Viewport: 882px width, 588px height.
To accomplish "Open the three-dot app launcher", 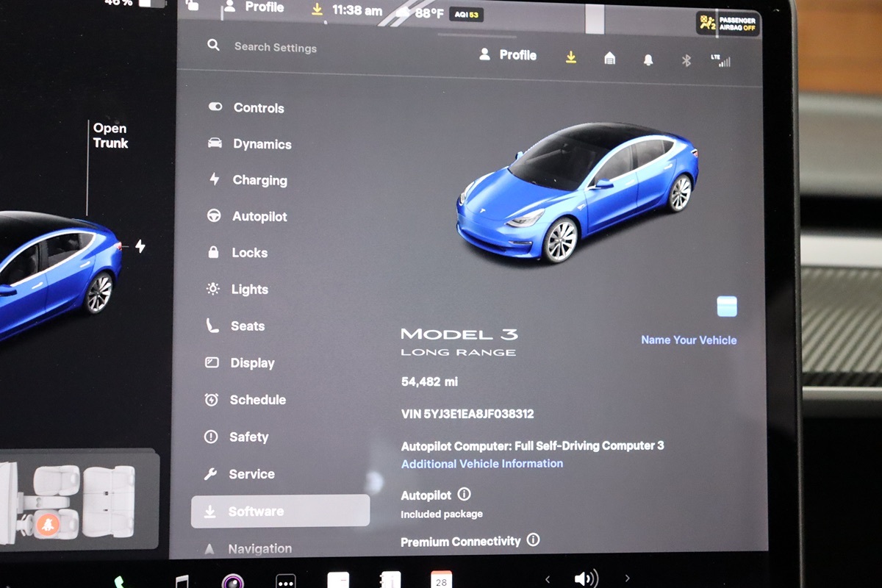I will coord(286,581).
